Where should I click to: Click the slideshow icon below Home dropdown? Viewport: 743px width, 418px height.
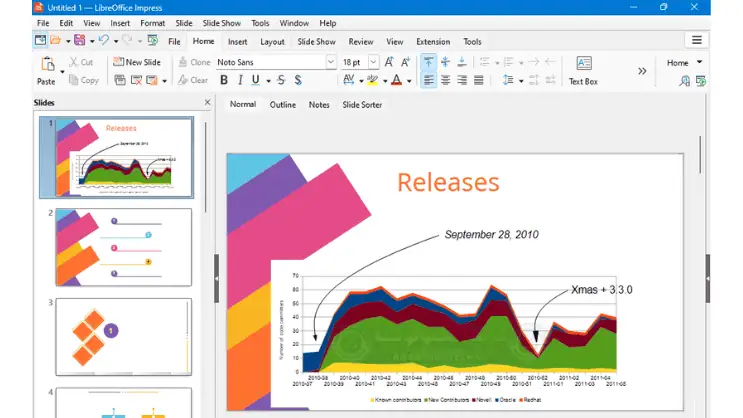pos(701,81)
